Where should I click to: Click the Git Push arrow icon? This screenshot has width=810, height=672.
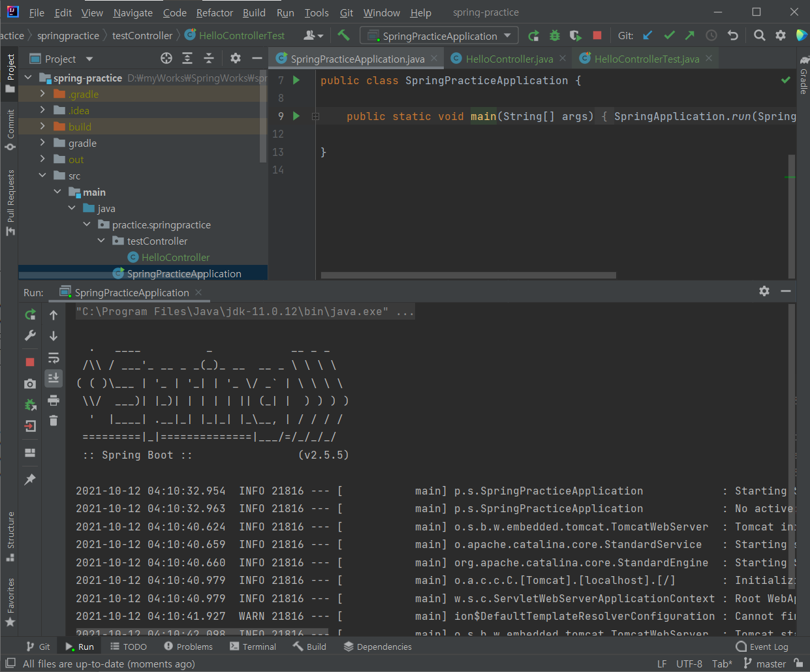[x=690, y=35]
